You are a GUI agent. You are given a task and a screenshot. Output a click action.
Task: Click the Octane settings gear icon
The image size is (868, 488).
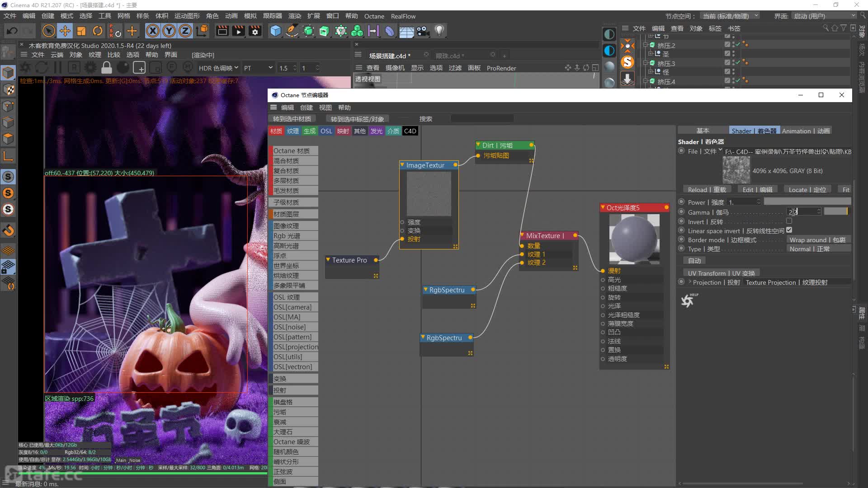click(90, 68)
